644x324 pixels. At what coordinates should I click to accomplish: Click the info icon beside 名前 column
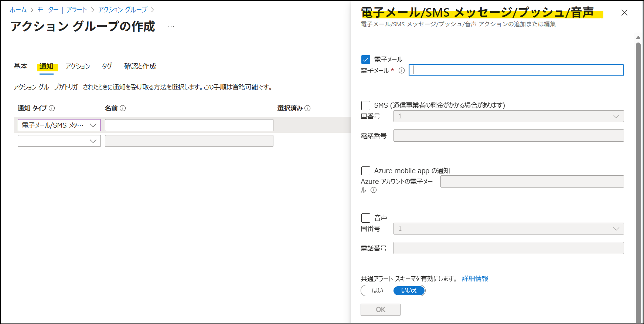click(123, 108)
